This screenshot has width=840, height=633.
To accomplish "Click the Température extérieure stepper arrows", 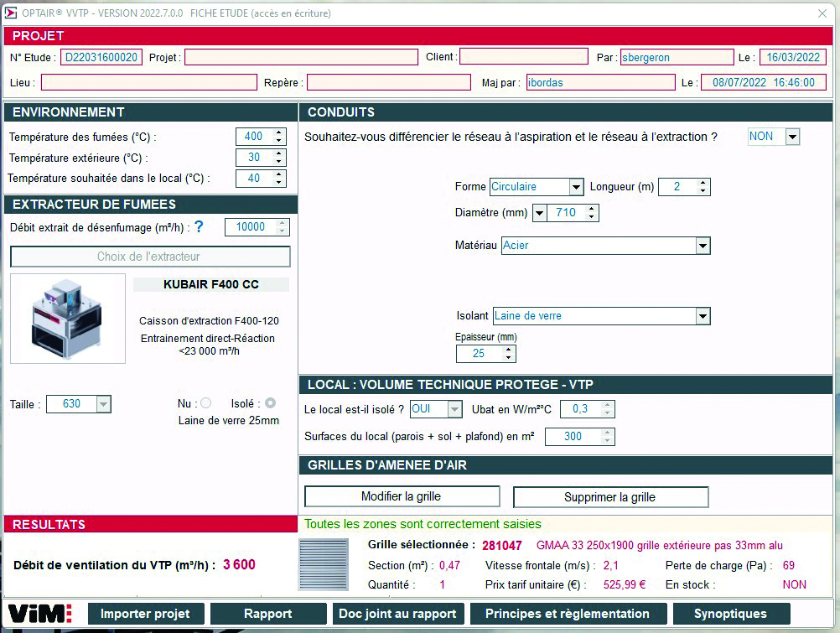I will (278, 158).
